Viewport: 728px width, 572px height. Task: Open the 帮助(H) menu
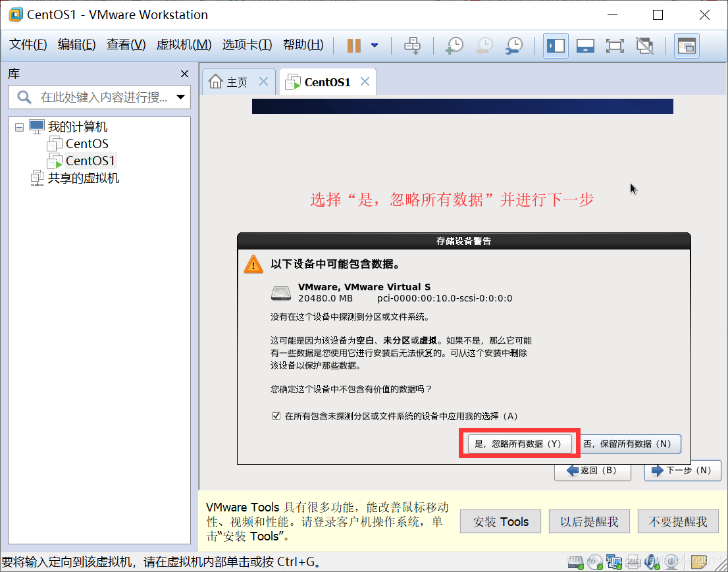coord(303,45)
